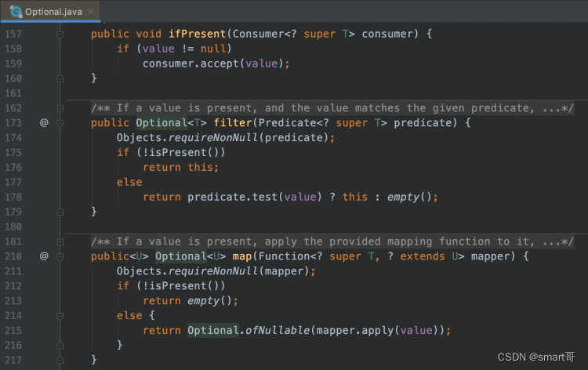Click line number 212 in the gutter
Viewport: 588px width, 370px height.
point(13,286)
